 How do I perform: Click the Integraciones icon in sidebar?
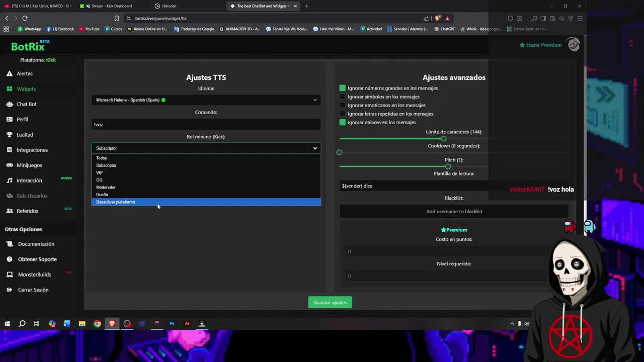point(10,150)
